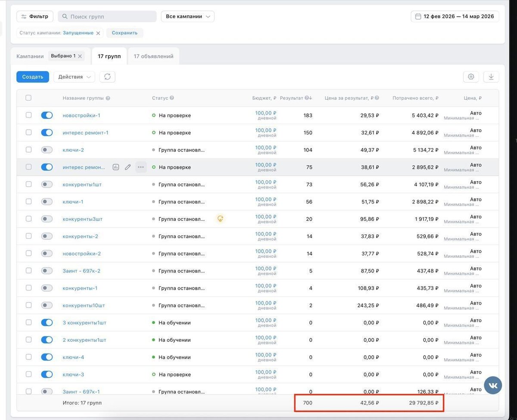The width and height of the screenshot is (517, 420).
Task: Clear the Выбрано 1 campaign selection
Action: [80, 56]
